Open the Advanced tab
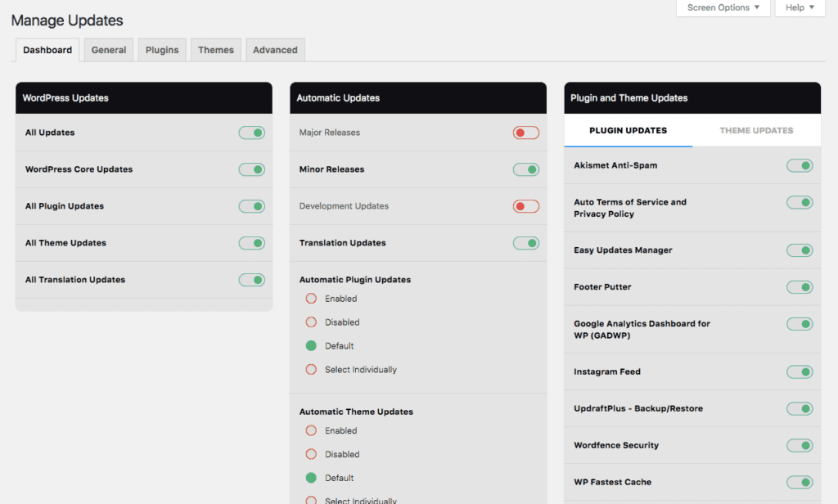The width and height of the screenshot is (838, 504). (275, 50)
